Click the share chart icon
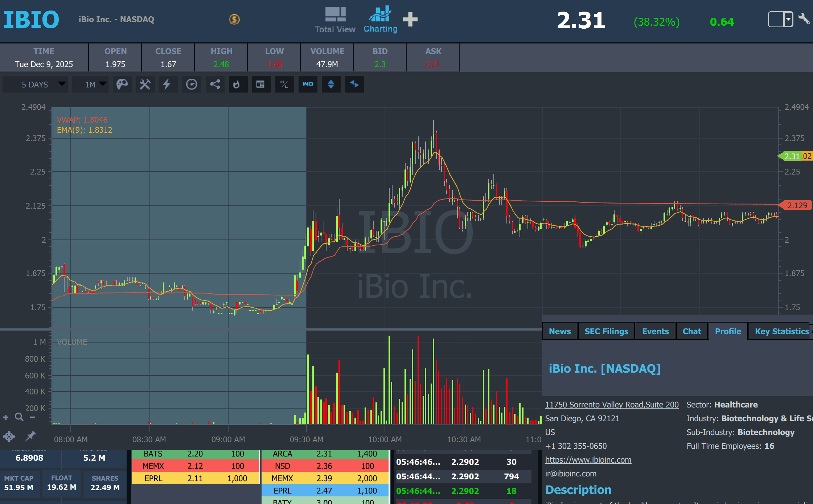Image resolution: width=813 pixels, height=504 pixels. coord(215,85)
